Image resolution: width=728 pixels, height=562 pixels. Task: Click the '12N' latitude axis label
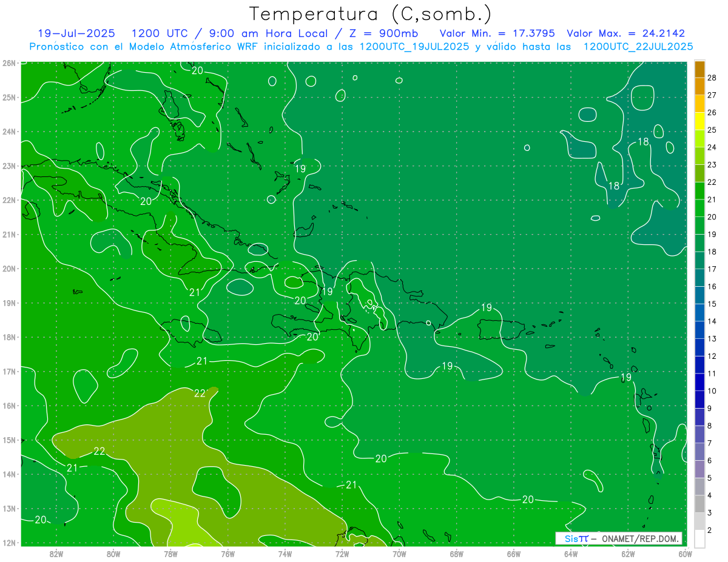point(8,543)
